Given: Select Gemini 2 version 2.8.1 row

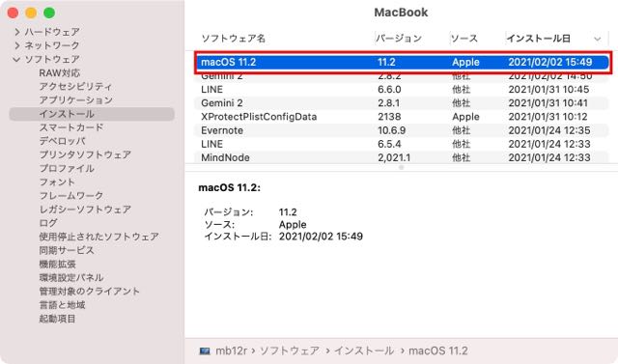Looking at the screenshot, I should [x=402, y=102].
